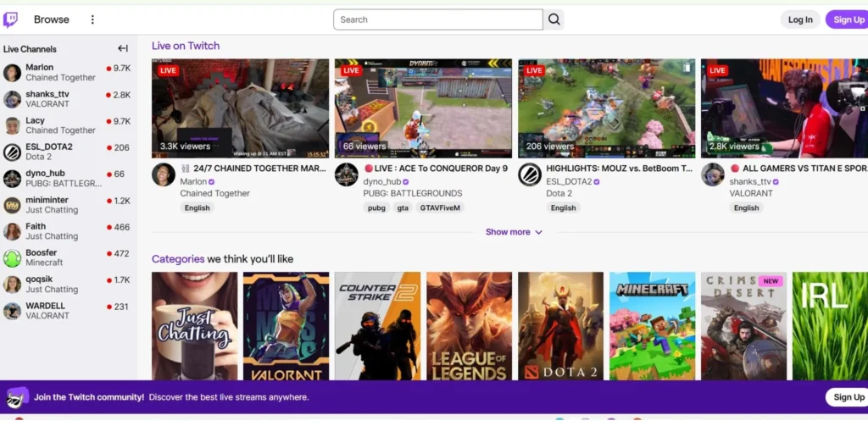Open HIGHLIGHTS: MOUZ vs. BetBoom title
Viewport: 868px width, 426px height.
pos(620,169)
